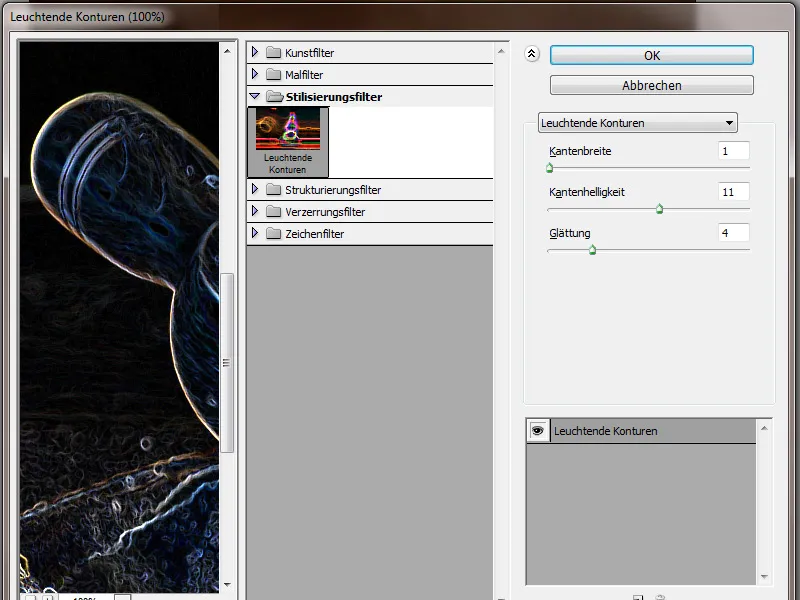Image resolution: width=800 pixels, height=600 pixels.
Task: Expand the Verzerrungsfilter category triangle
Action: pos(255,211)
